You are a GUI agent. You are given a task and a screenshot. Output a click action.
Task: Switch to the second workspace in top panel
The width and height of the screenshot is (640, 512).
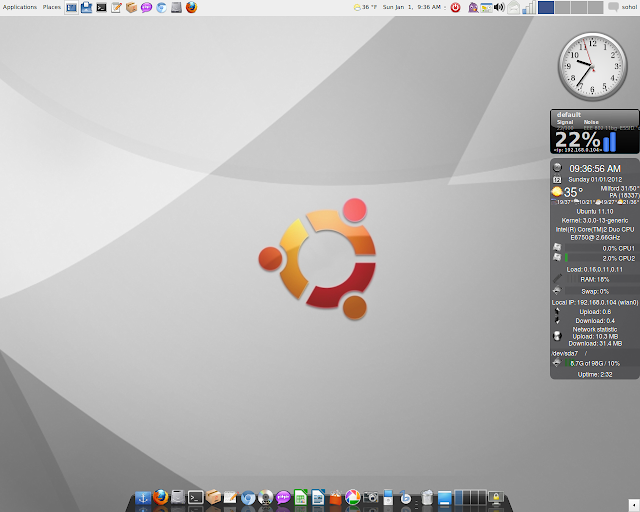(562, 7)
